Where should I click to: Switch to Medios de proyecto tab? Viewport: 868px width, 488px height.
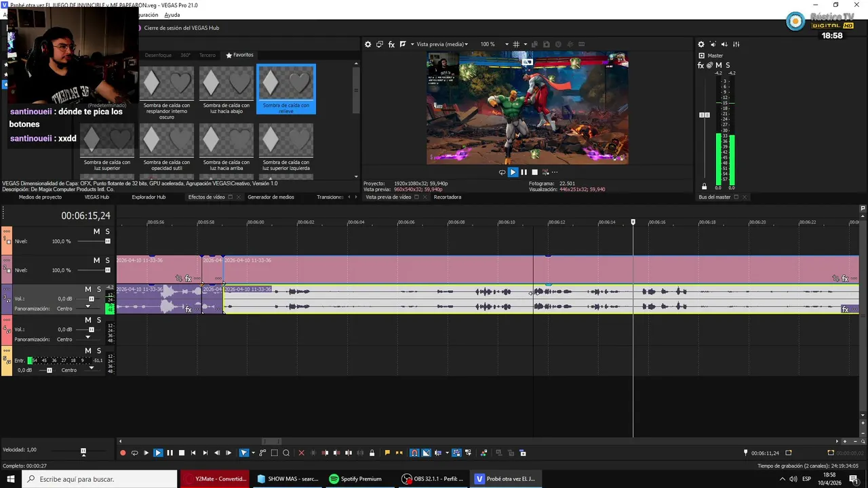(x=40, y=197)
